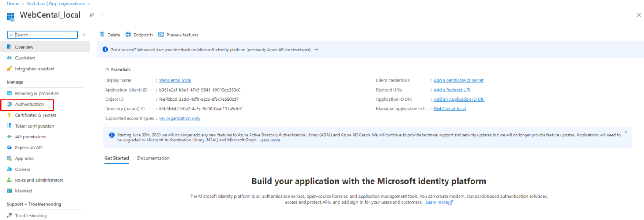Click the Branding & properties icon
The image size is (644, 220).
[x=9, y=93]
